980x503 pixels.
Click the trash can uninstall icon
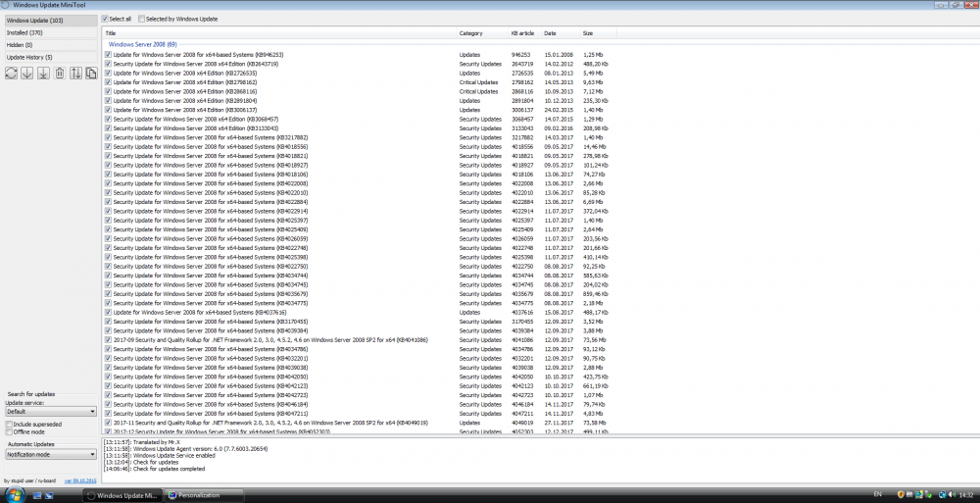[x=60, y=74]
